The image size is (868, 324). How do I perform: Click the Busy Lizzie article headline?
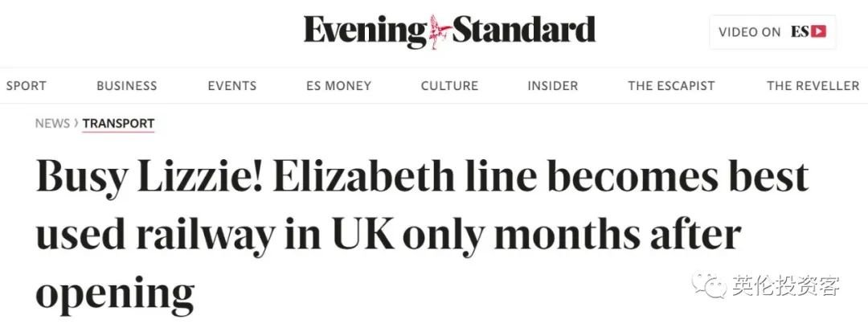point(423,236)
